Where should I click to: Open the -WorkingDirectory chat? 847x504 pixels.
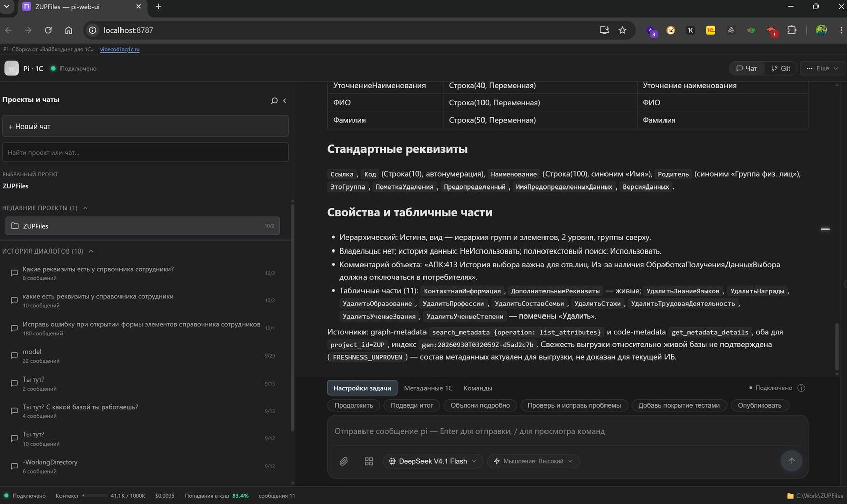point(143,466)
